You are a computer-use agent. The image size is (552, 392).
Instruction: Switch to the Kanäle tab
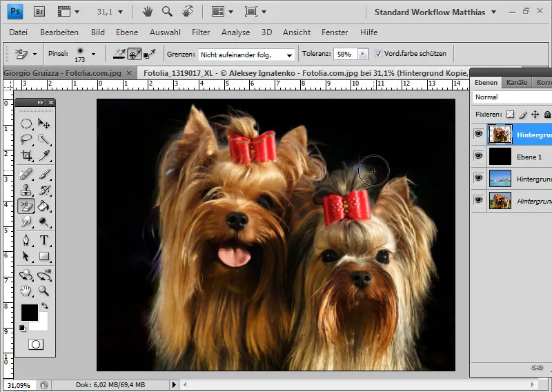(517, 82)
